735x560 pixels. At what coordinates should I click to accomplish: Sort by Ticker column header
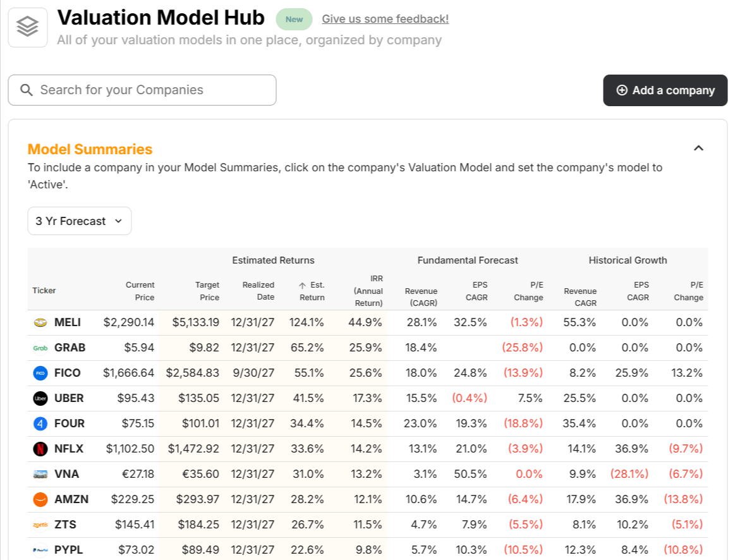pyautogui.click(x=44, y=291)
